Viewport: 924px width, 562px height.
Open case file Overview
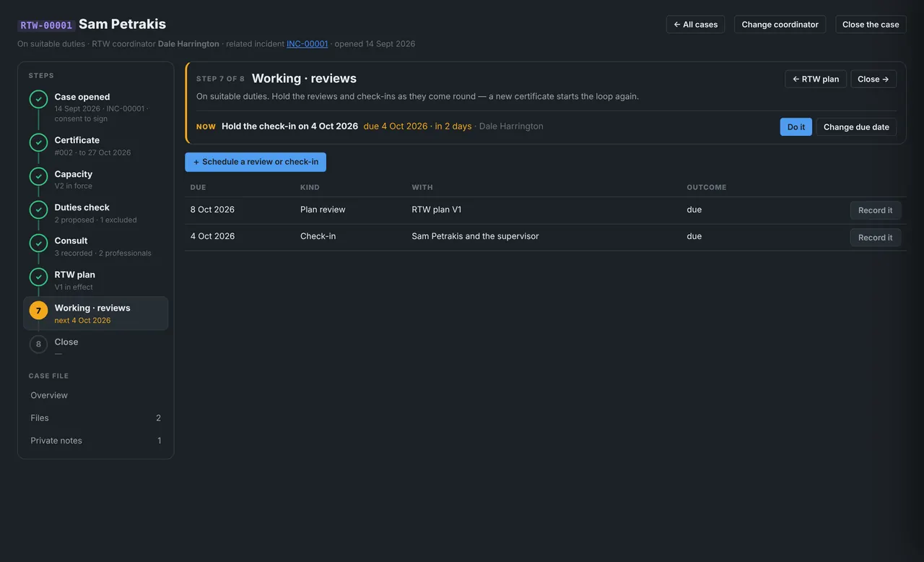click(x=96, y=395)
